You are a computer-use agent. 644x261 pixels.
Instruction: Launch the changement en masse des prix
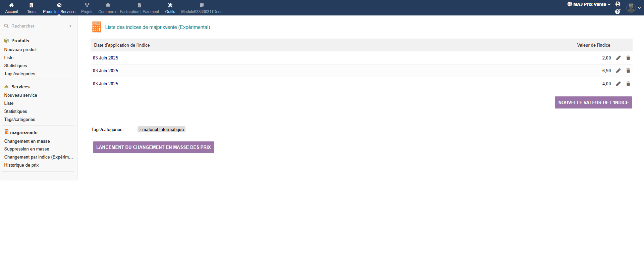[x=153, y=147]
